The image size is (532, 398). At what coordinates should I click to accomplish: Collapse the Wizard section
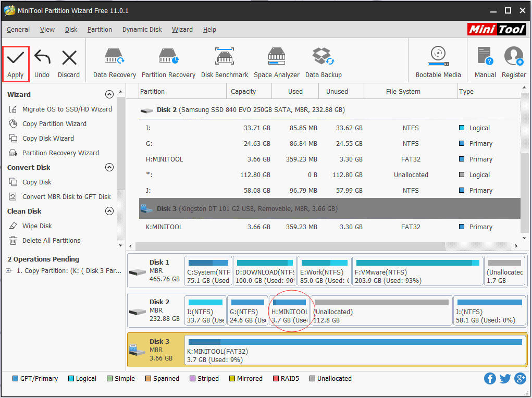point(109,94)
